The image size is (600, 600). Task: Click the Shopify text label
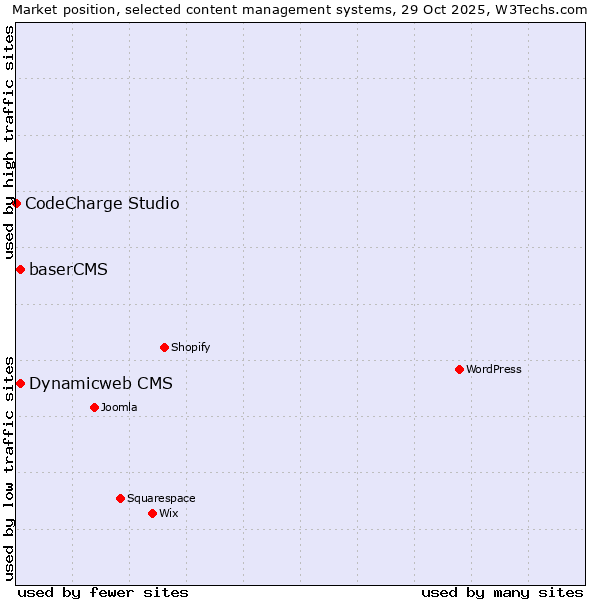pyautogui.click(x=190, y=348)
